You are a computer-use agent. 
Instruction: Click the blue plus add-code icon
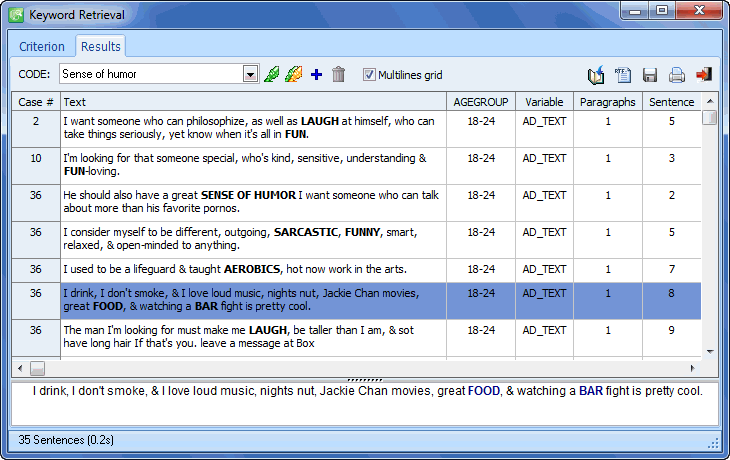(x=317, y=75)
